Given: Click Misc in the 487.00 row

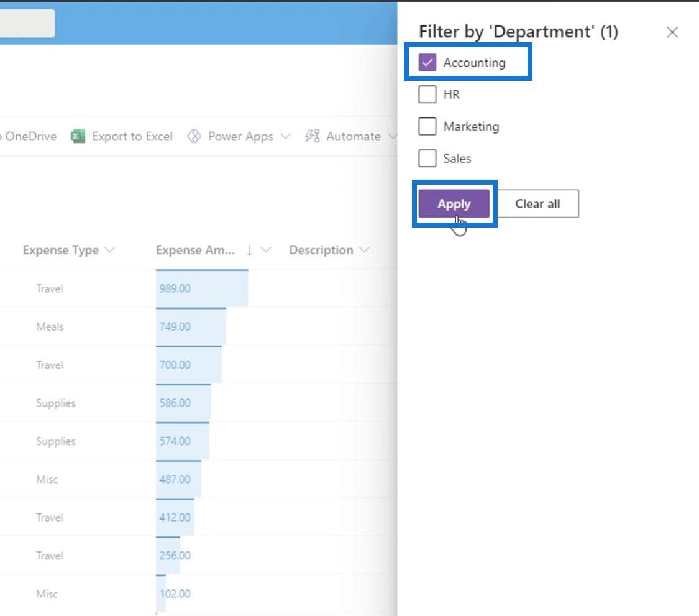Looking at the screenshot, I should pyautogui.click(x=47, y=479).
